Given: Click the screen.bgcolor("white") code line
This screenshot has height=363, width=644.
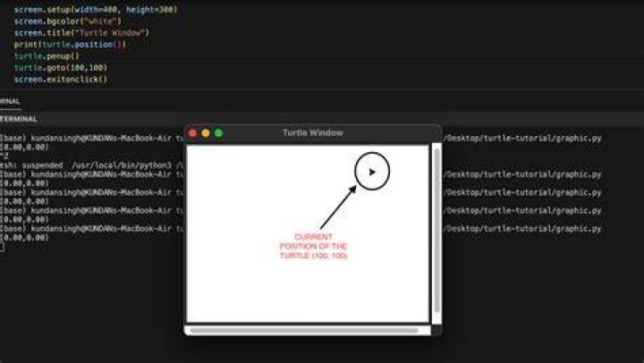Looking at the screenshot, I should [68, 21].
